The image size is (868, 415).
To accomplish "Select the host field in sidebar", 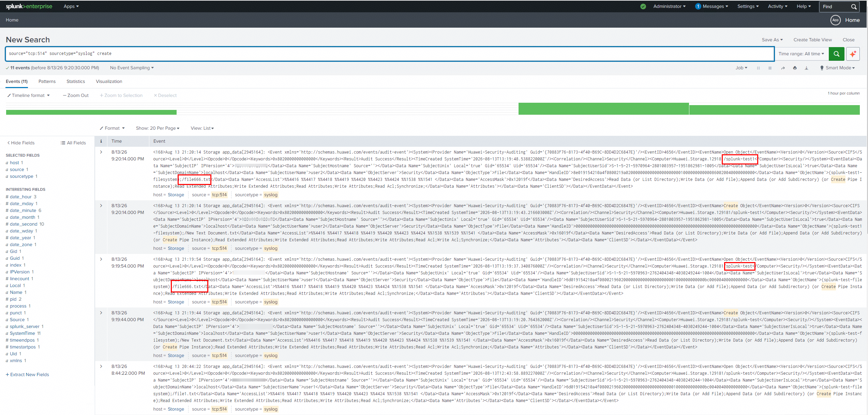I will (x=14, y=163).
